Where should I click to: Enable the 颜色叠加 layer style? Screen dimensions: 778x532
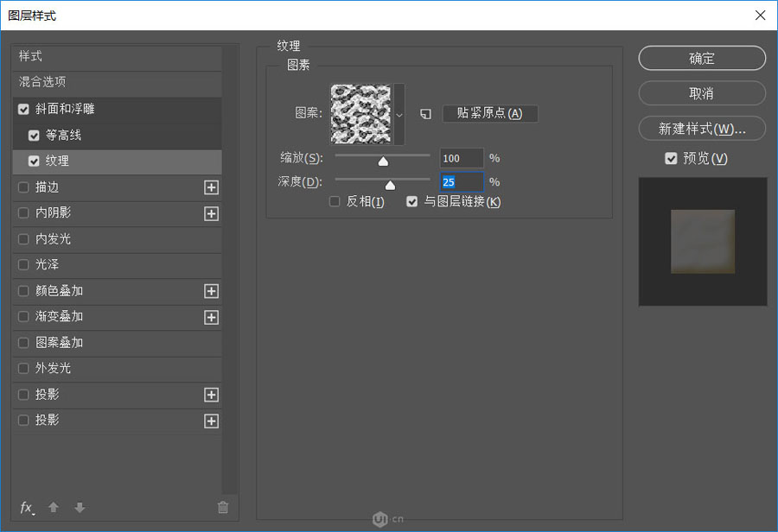coord(24,291)
